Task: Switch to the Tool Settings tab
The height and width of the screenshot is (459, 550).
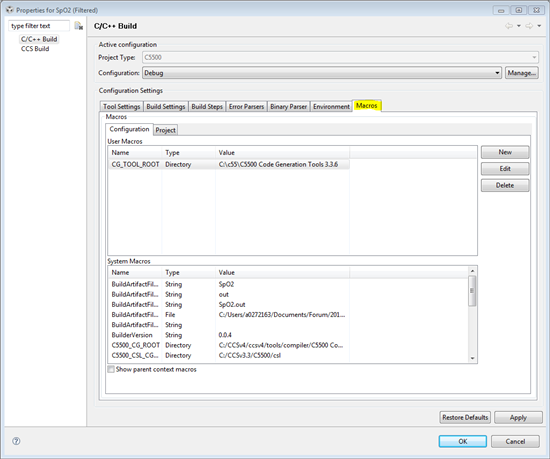Action: [121, 107]
